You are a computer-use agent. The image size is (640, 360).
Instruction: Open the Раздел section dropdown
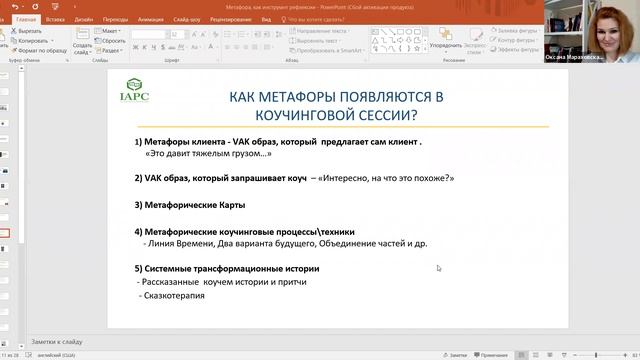click(x=109, y=51)
